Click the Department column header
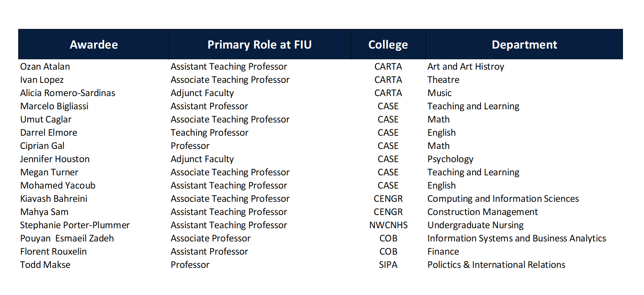Viewport: 644px width, 295px height. [524, 45]
